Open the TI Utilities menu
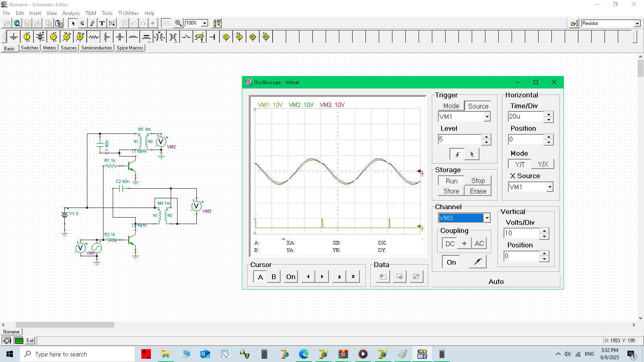Viewport: 644px width, 362px height. pyautogui.click(x=128, y=13)
